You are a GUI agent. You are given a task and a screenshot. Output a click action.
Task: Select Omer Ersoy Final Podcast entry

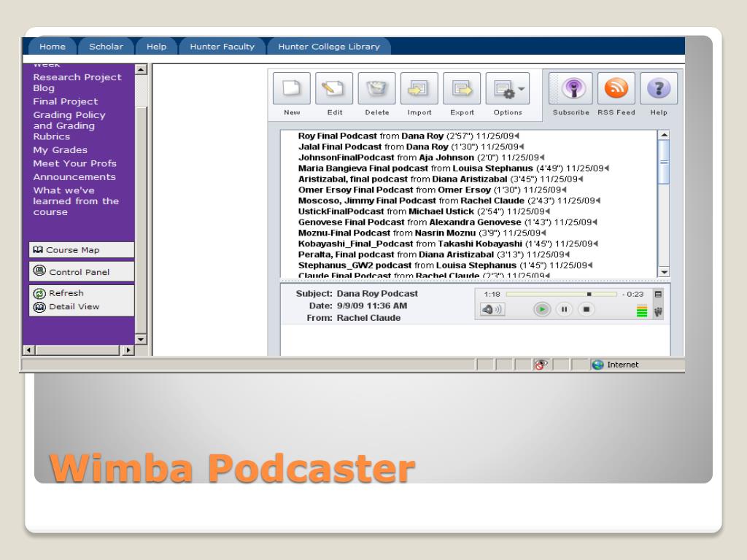(x=432, y=190)
